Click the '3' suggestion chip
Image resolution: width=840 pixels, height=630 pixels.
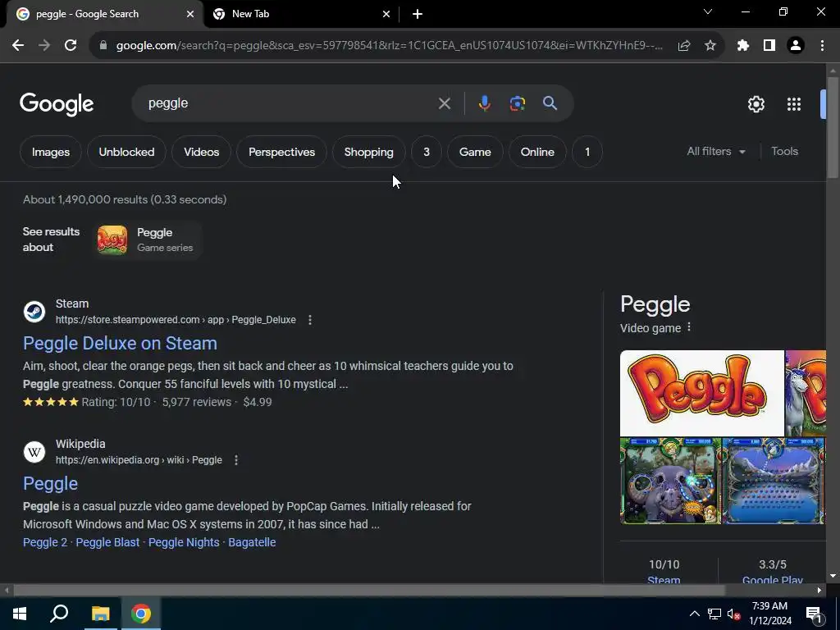[x=427, y=152]
